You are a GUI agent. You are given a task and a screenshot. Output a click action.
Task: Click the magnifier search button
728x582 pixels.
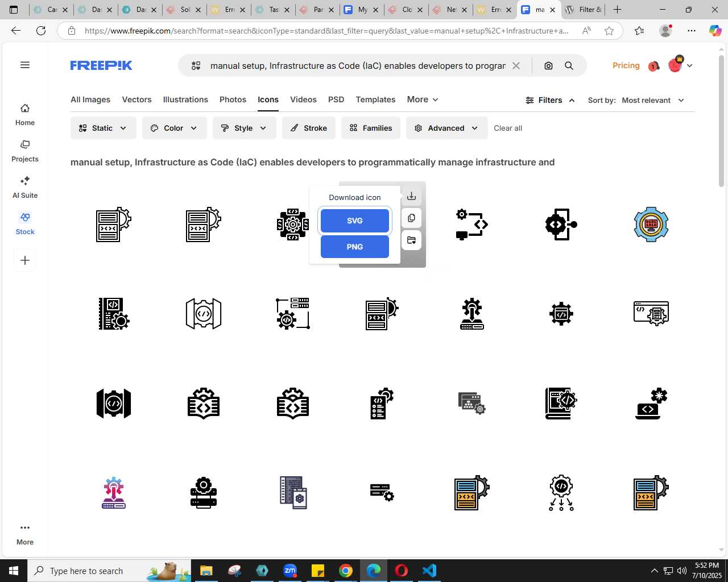(569, 66)
